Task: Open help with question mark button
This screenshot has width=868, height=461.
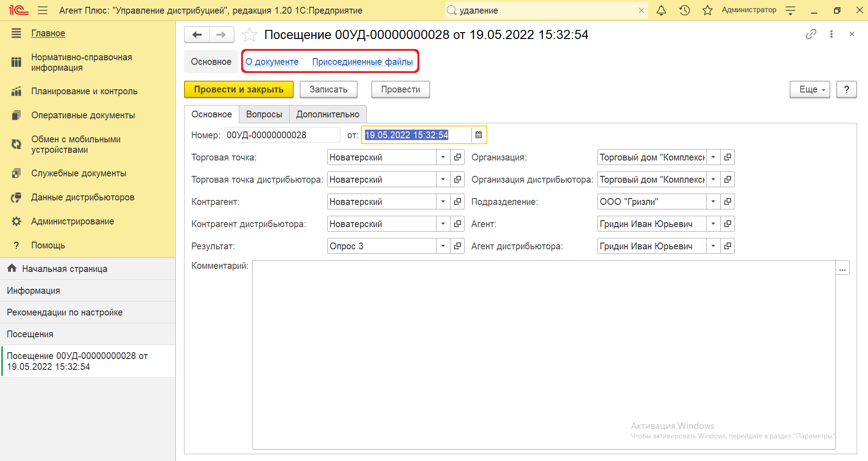Action: (x=846, y=89)
